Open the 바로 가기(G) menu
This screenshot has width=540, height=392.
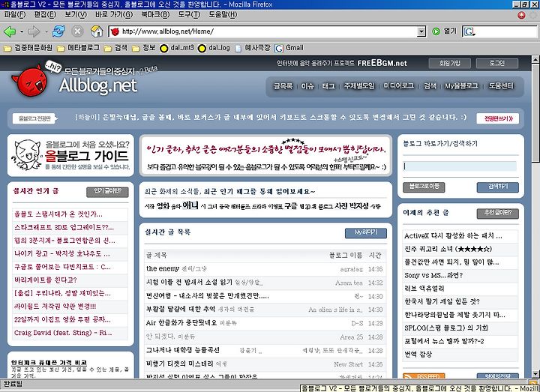click(114, 15)
